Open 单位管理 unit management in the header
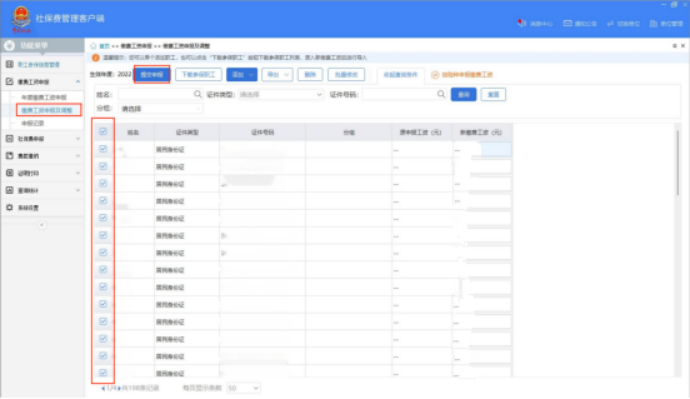This screenshot has height=399, width=690. [666, 23]
